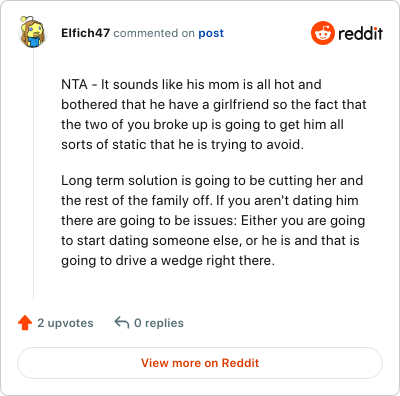Click the word "NTA" starting the comment

(x=74, y=84)
